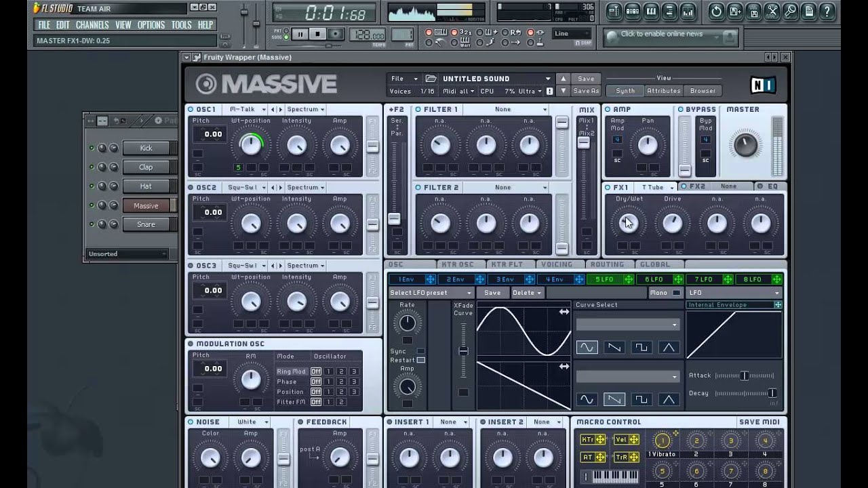The image size is (868, 488).
Task: Toggle FX1 on/off indicator
Action: tap(608, 187)
